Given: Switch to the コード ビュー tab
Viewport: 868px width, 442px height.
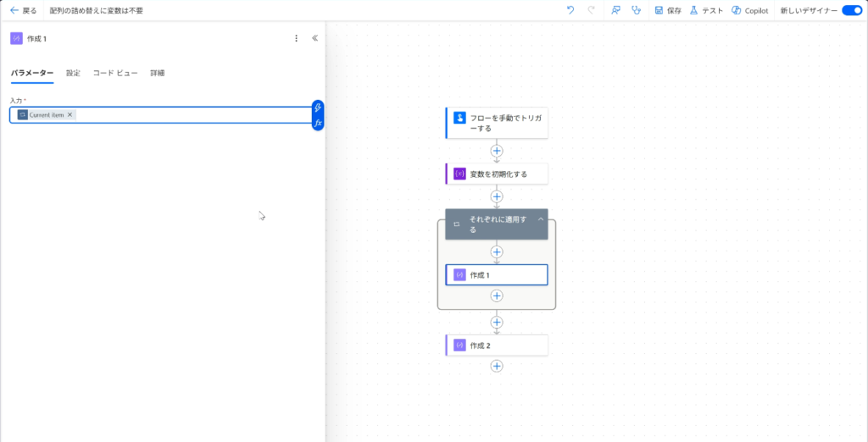Looking at the screenshot, I should tap(115, 73).
